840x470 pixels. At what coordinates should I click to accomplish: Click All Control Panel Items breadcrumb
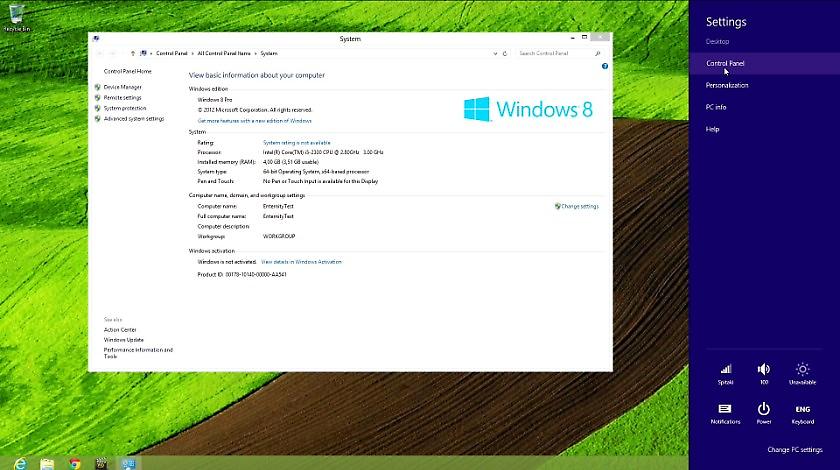224,54
